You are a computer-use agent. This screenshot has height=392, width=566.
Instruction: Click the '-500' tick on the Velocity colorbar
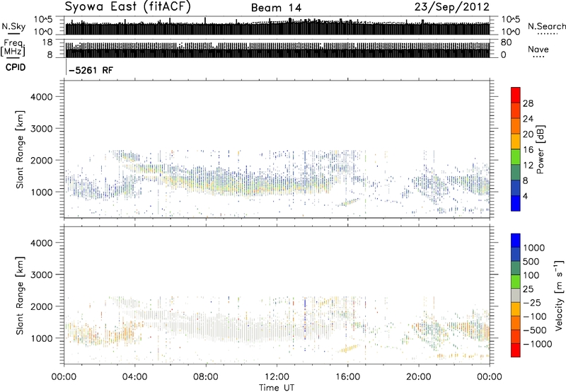click(534, 330)
